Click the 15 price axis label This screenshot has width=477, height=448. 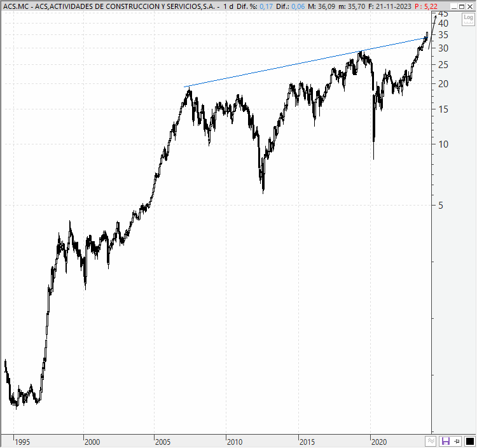click(x=443, y=109)
